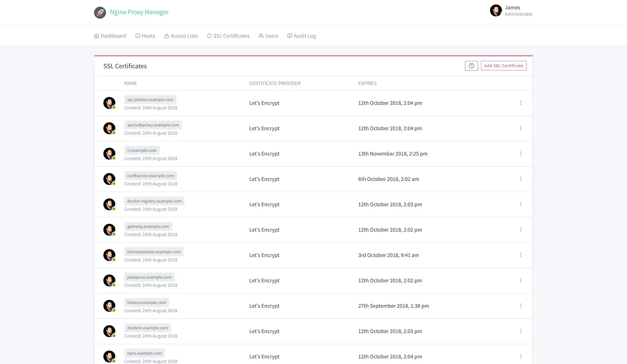Click the shield icon beside SSL Certificates

pyautogui.click(x=209, y=35)
